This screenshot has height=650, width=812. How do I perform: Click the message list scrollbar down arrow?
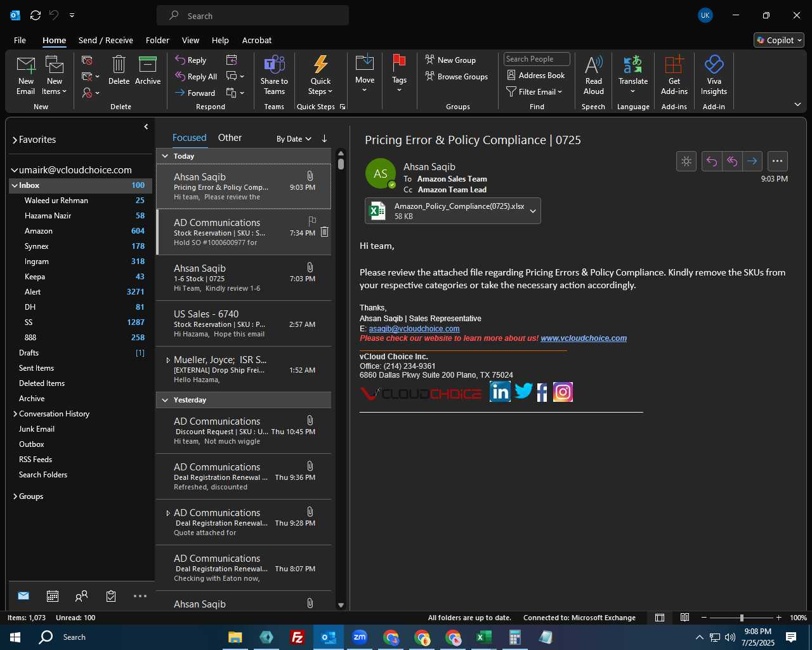341,605
